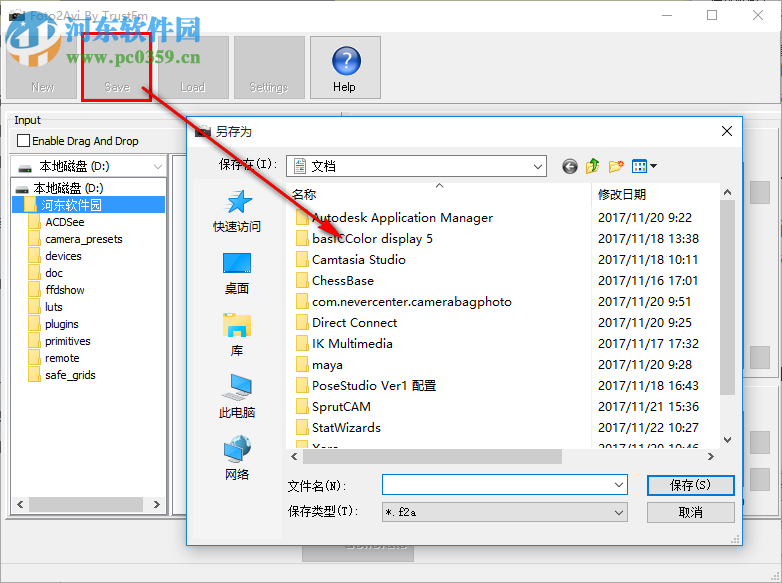782x583 pixels.
Task: Click 2017/11/21 15:36 date of SprutCAM
Action: coord(648,406)
